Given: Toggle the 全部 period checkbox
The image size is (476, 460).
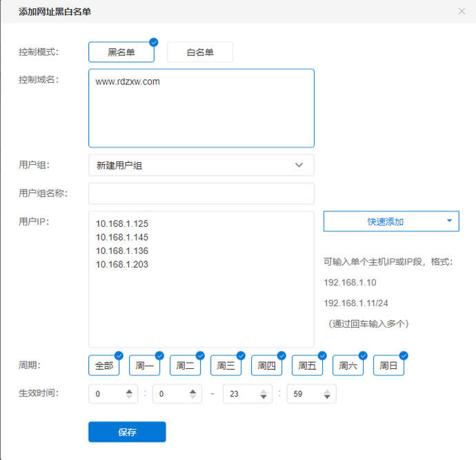Looking at the screenshot, I should pyautogui.click(x=103, y=366).
